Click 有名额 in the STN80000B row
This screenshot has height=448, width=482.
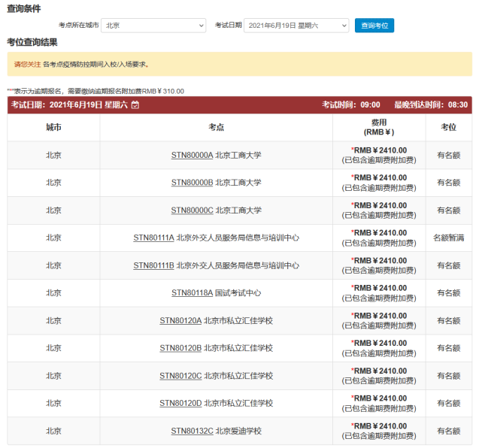pyautogui.click(x=449, y=183)
